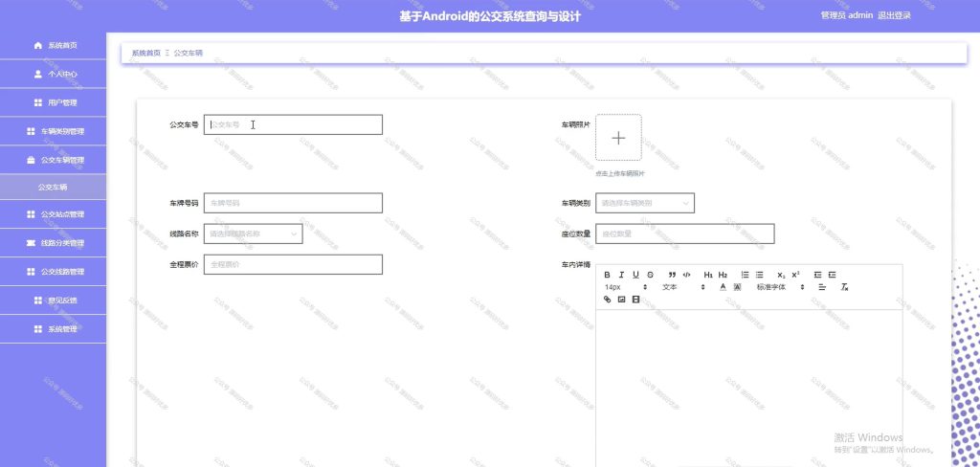
Task: Apply H1 heading style
Action: pos(708,275)
